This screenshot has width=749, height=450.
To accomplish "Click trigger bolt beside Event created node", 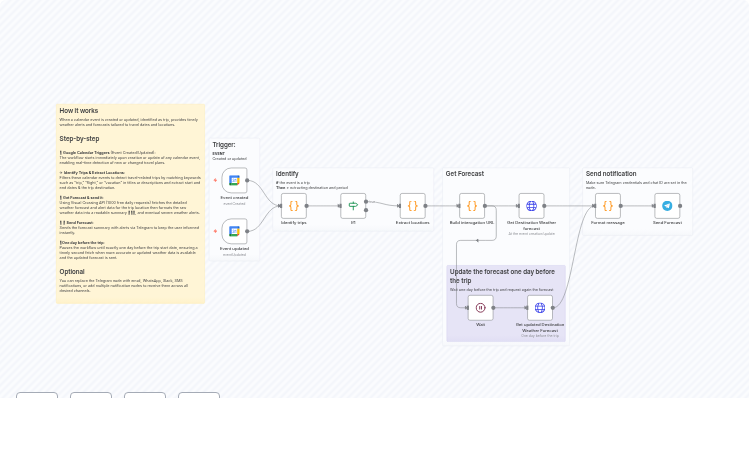I will (215, 181).
